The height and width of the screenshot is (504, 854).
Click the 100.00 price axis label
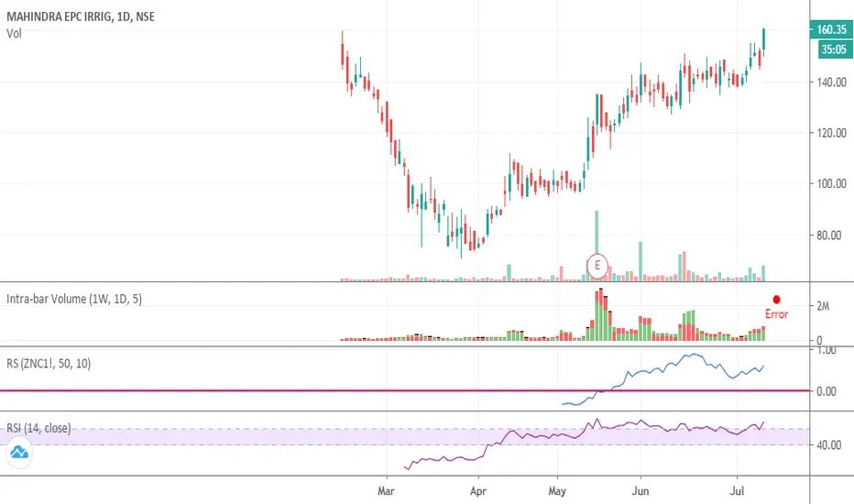point(831,183)
